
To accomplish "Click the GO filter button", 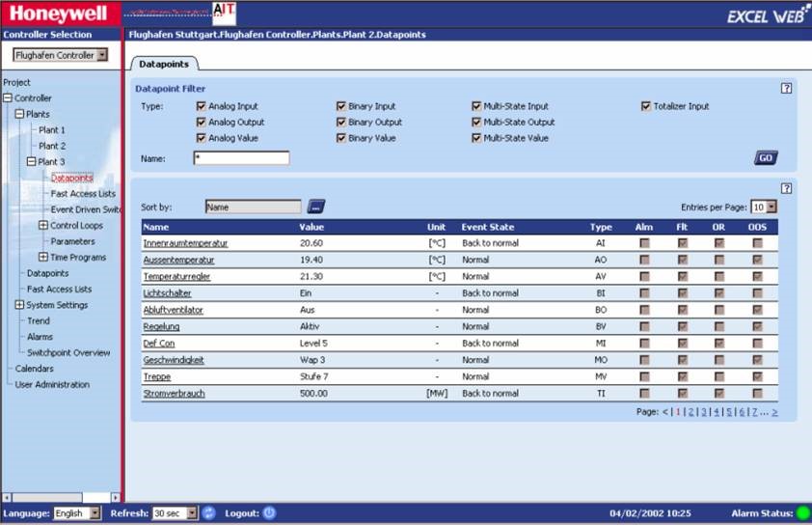I will click(x=766, y=158).
